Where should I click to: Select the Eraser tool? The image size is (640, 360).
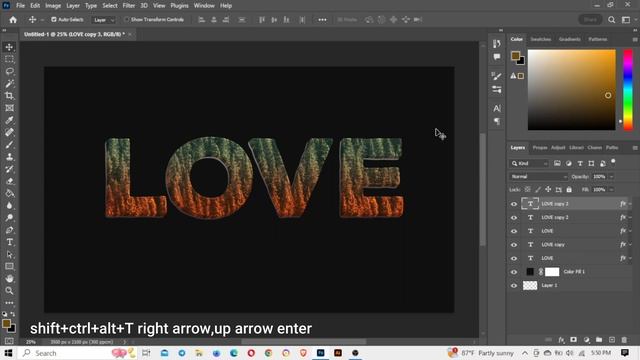click(9, 181)
